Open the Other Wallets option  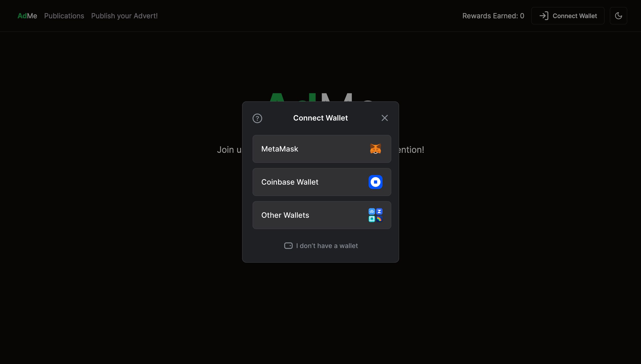click(322, 215)
